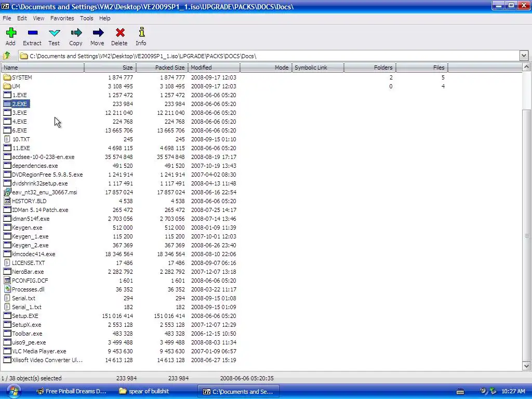Sort by the Files column header
The height and width of the screenshot is (399, 532).
(422, 68)
